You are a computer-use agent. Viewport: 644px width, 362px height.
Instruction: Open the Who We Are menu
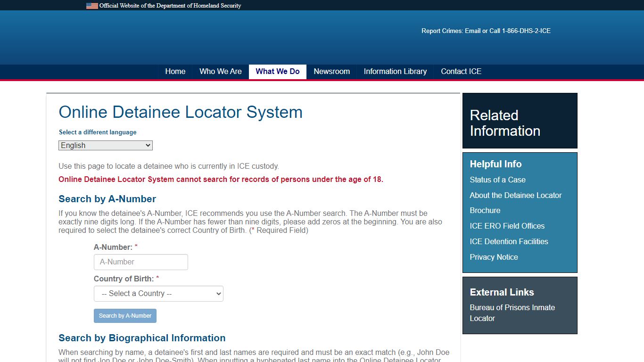pyautogui.click(x=221, y=72)
